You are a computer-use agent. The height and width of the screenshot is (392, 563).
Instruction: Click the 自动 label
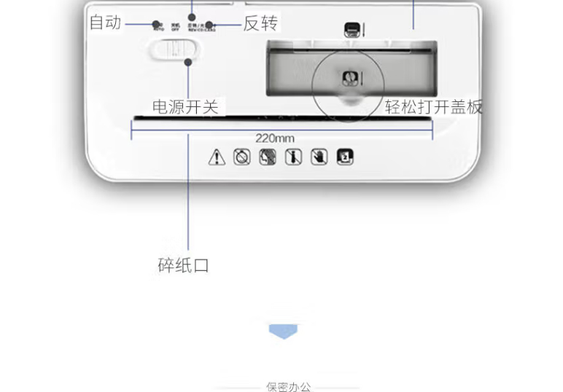point(106,23)
